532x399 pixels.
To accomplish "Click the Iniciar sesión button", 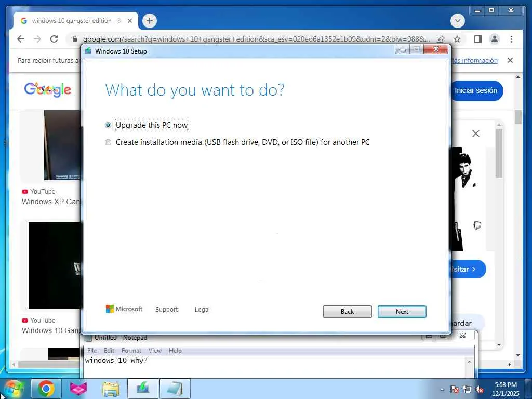I will [x=476, y=90].
